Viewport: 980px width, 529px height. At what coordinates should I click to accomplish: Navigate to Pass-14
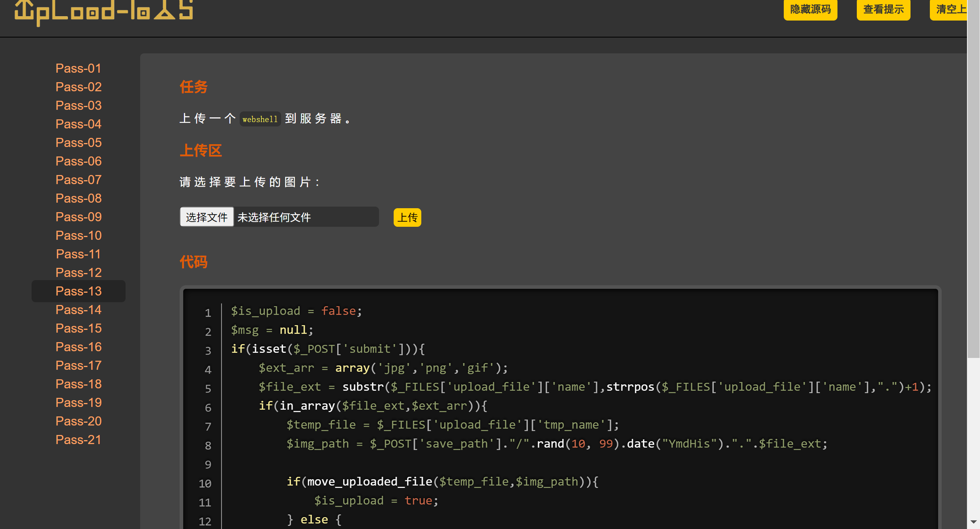[x=79, y=310]
